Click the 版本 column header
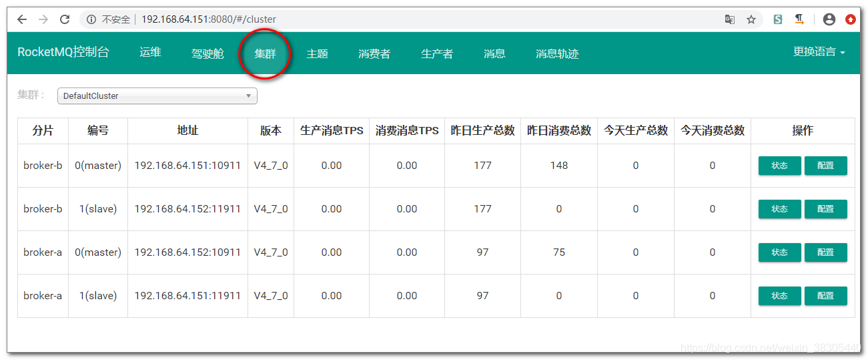 (271, 131)
